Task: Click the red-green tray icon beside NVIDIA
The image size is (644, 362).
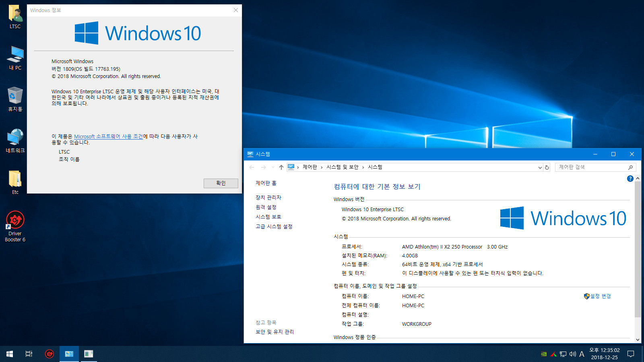Action: click(553, 354)
